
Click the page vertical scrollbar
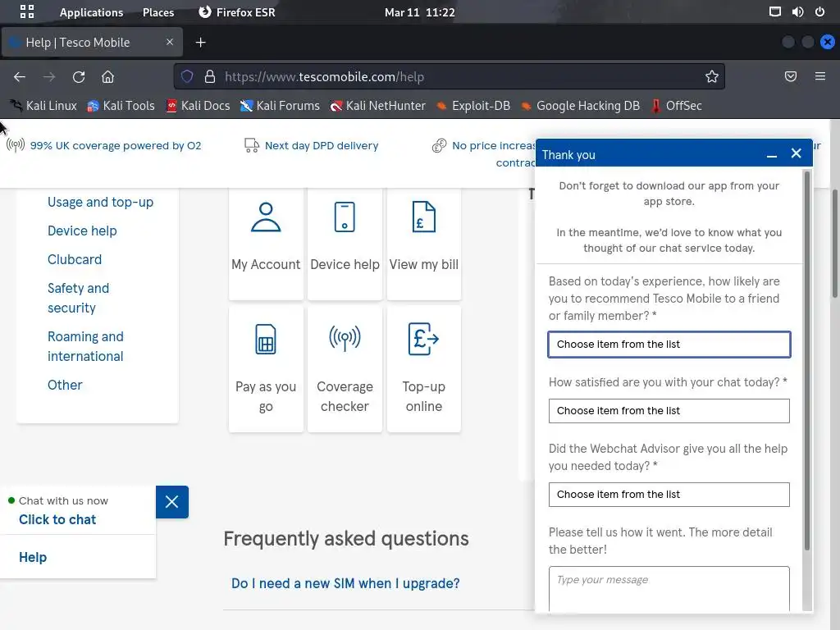click(834, 244)
